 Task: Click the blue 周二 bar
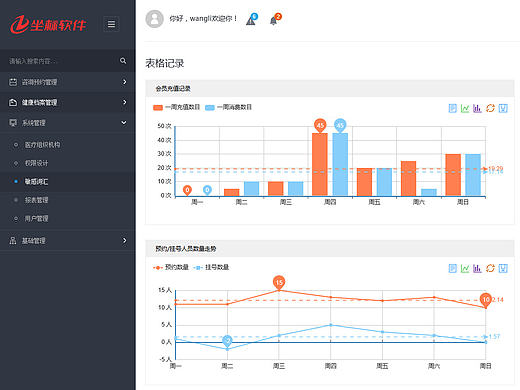[251, 189]
